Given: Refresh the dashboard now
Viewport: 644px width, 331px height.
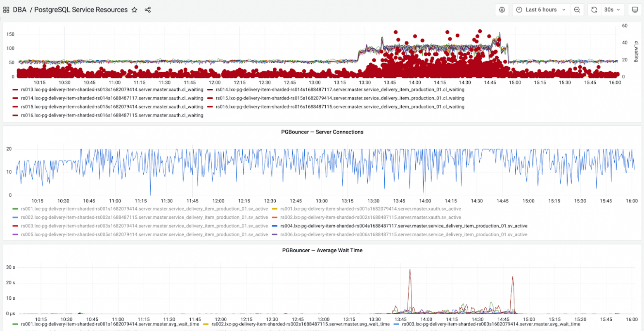Looking at the screenshot, I should pyautogui.click(x=594, y=10).
